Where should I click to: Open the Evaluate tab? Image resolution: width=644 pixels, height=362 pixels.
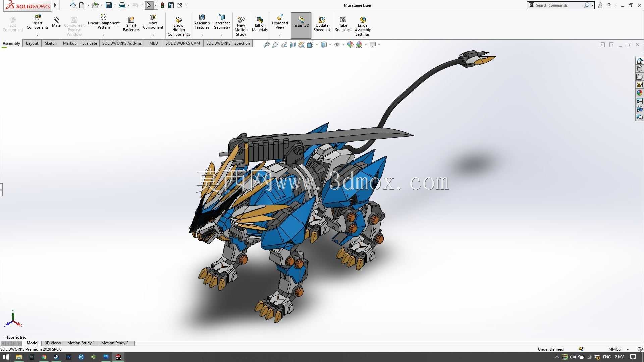[x=90, y=43]
